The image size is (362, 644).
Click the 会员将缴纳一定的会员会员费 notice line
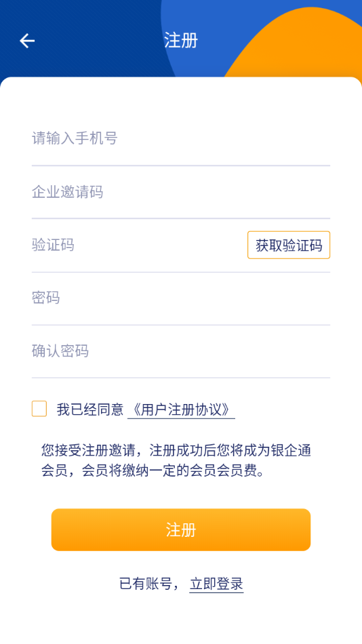pyautogui.click(x=153, y=471)
